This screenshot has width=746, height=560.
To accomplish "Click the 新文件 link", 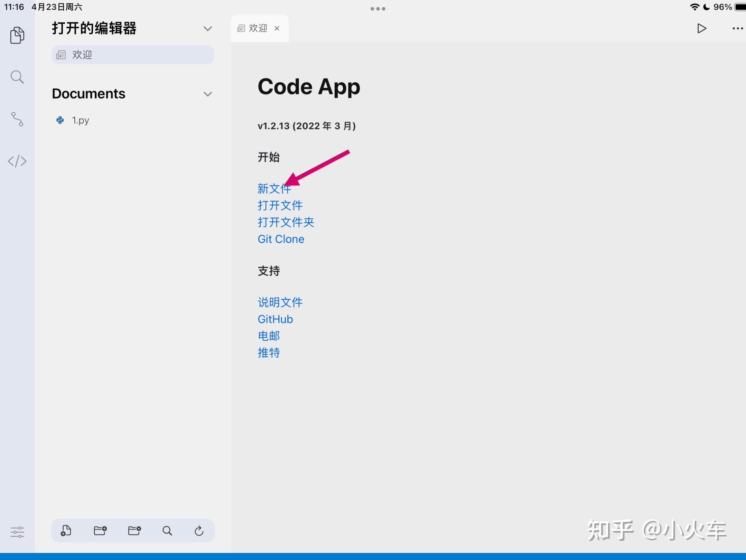I will tap(274, 189).
